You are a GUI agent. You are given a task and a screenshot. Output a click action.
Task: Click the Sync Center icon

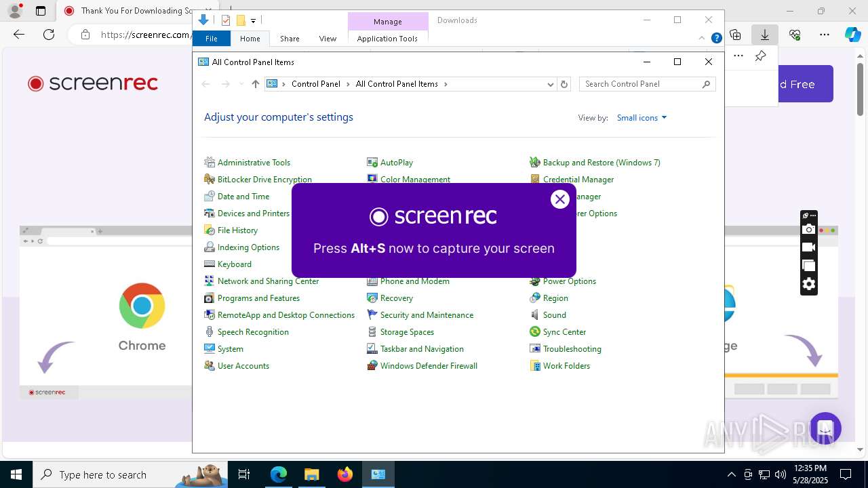pos(535,332)
